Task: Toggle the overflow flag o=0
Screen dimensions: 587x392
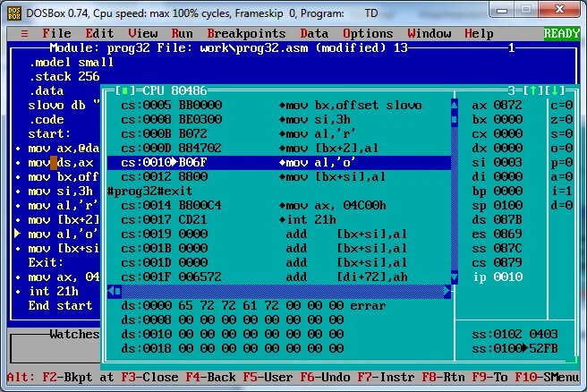Action: click(x=562, y=148)
